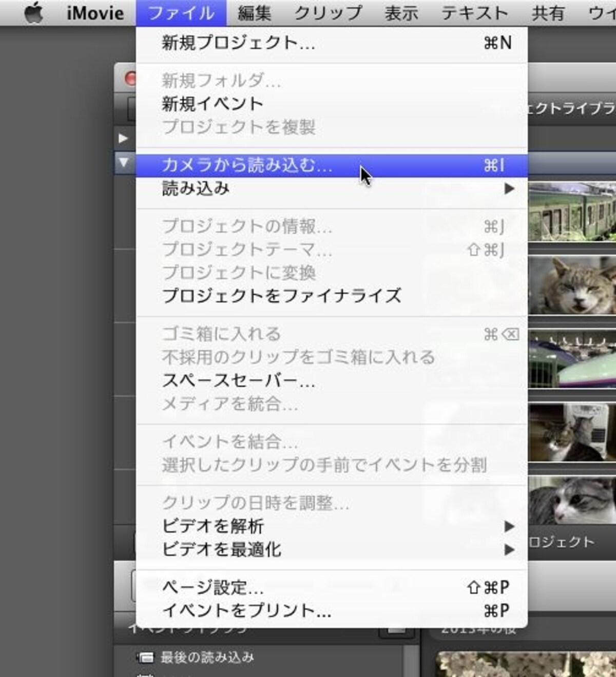Open the Apple menu icon
616x677 pixels.
pyautogui.click(x=34, y=12)
